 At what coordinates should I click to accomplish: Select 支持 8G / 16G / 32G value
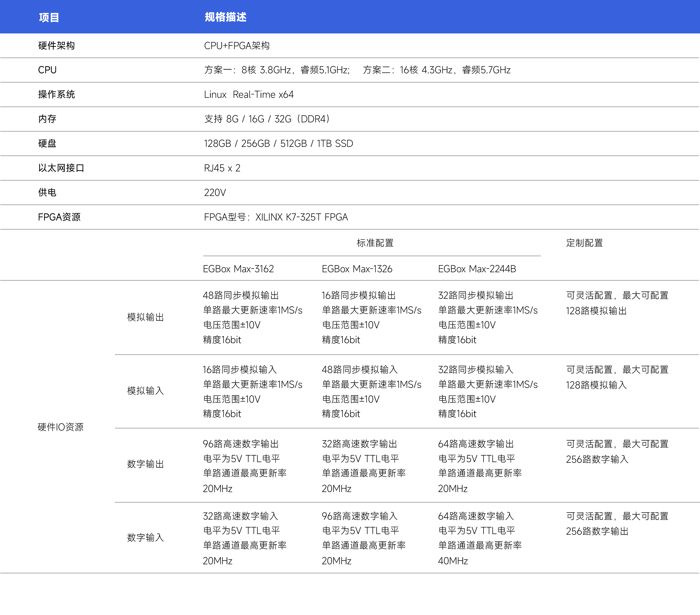pyautogui.click(x=267, y=119)
